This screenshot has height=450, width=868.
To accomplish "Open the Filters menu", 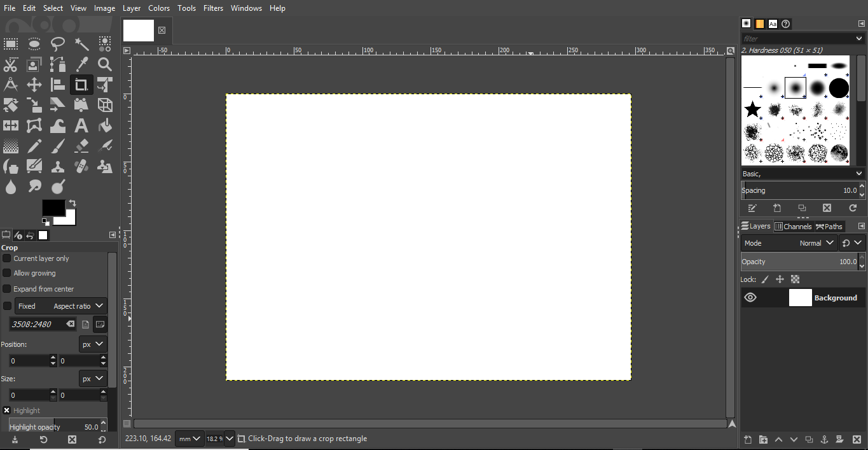I will 214,8.
